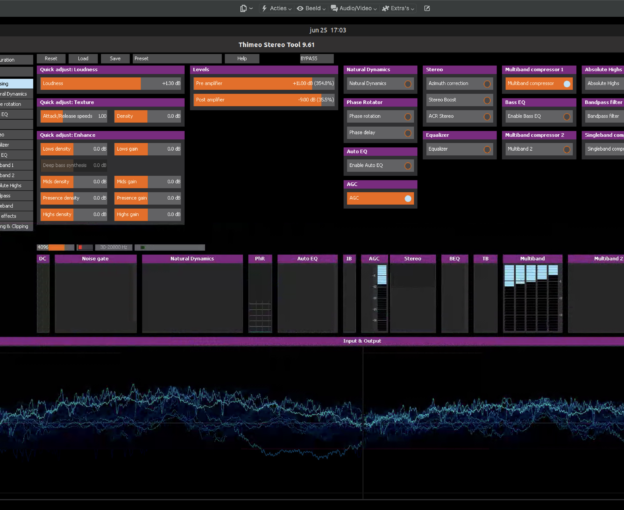The height and width of the screenshot is (510, 624).
Task: Click the Quick adjust: Enhance header
Action: coord(111,135)
